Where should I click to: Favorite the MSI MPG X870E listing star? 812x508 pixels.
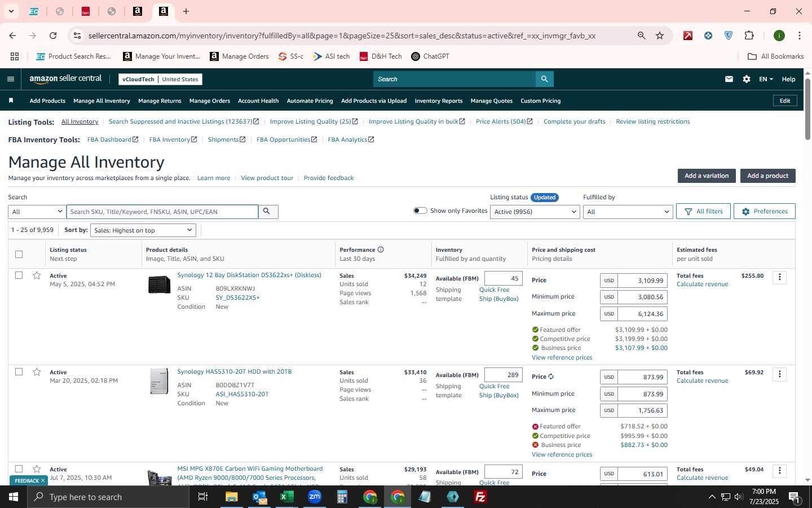click(x=37, y=469)
